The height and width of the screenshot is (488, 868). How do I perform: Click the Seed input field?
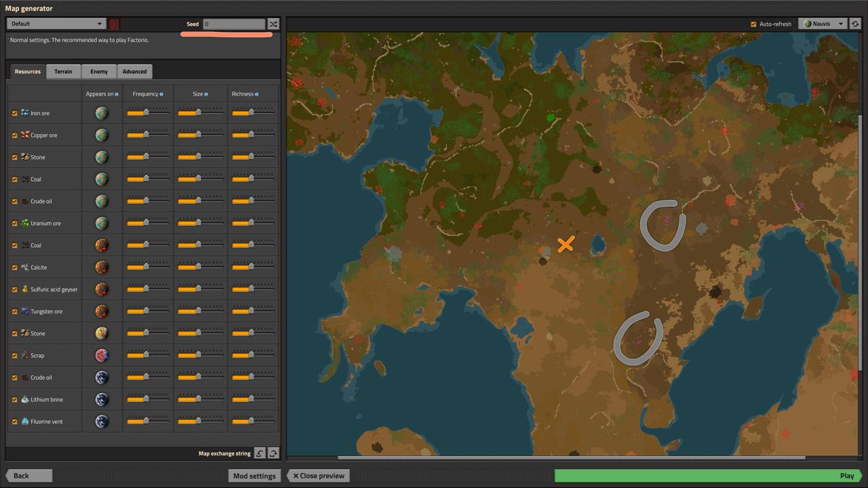(234, 24)
